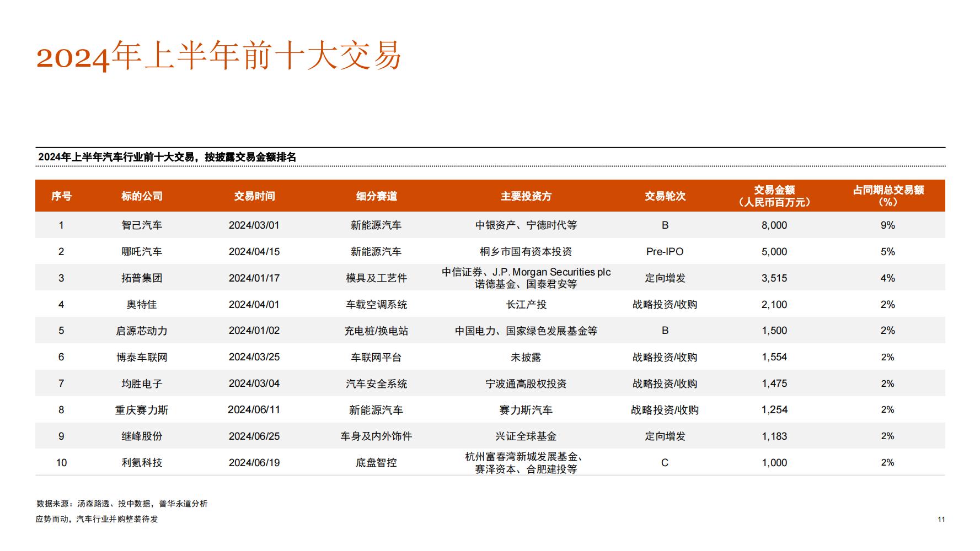980x551 pixels.
Task: Click the 未披露 investor cell
Action: pyautogui.click(x=526, y=358)
